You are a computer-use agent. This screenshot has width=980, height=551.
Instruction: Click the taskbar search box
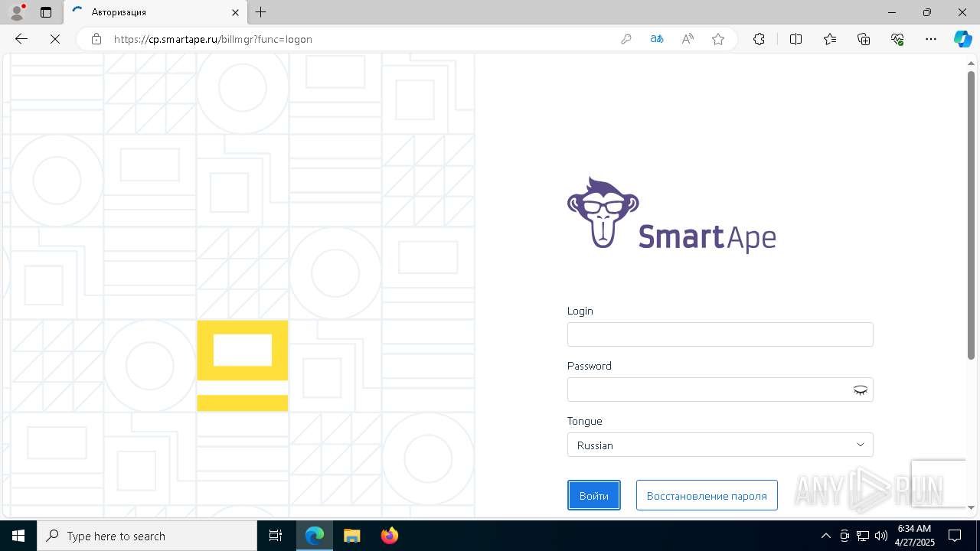click(x=147, y=536)
